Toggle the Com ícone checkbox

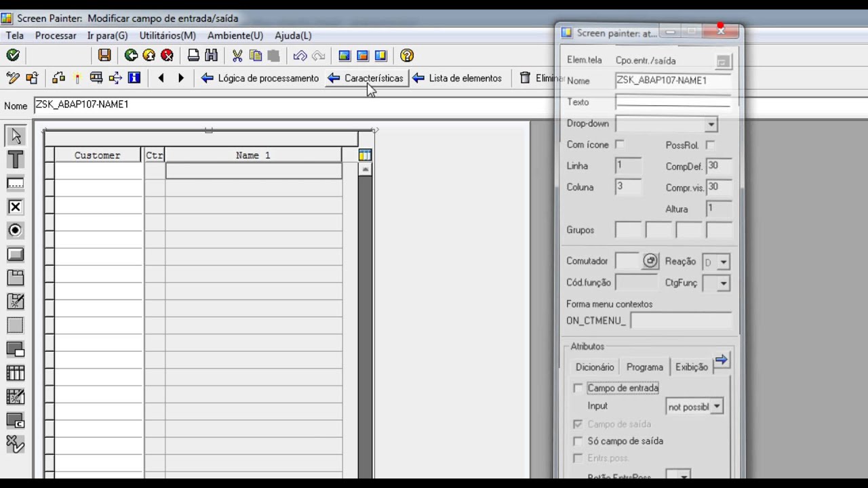tap(619, 144)
